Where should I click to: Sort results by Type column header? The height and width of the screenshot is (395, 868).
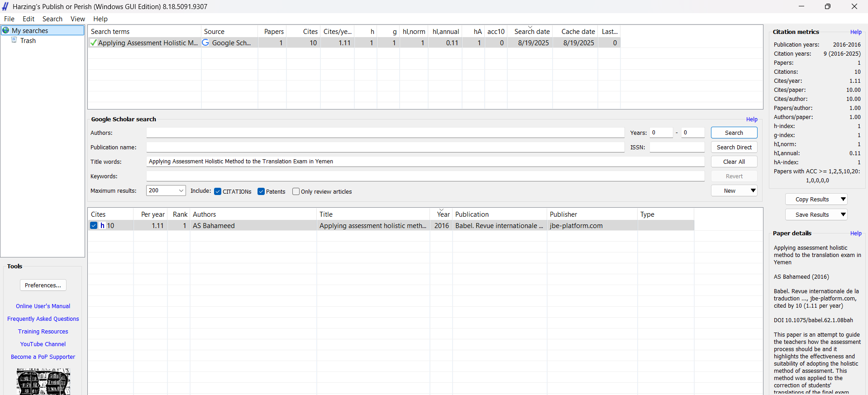(666, 214)
